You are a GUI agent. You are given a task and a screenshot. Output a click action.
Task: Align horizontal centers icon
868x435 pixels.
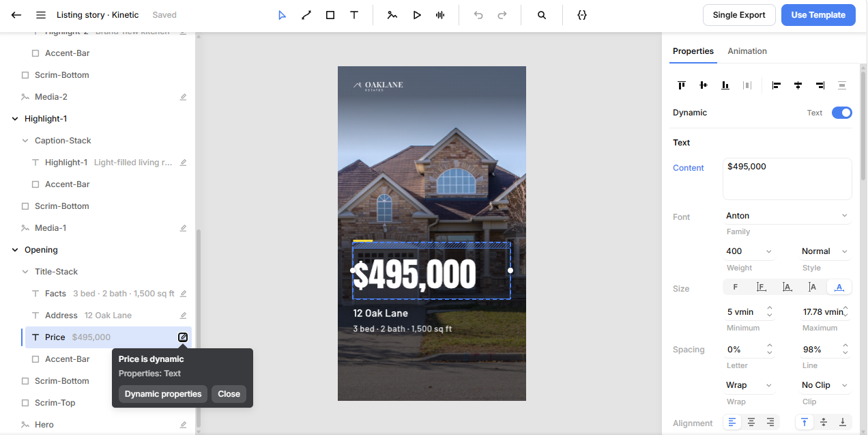798,85
